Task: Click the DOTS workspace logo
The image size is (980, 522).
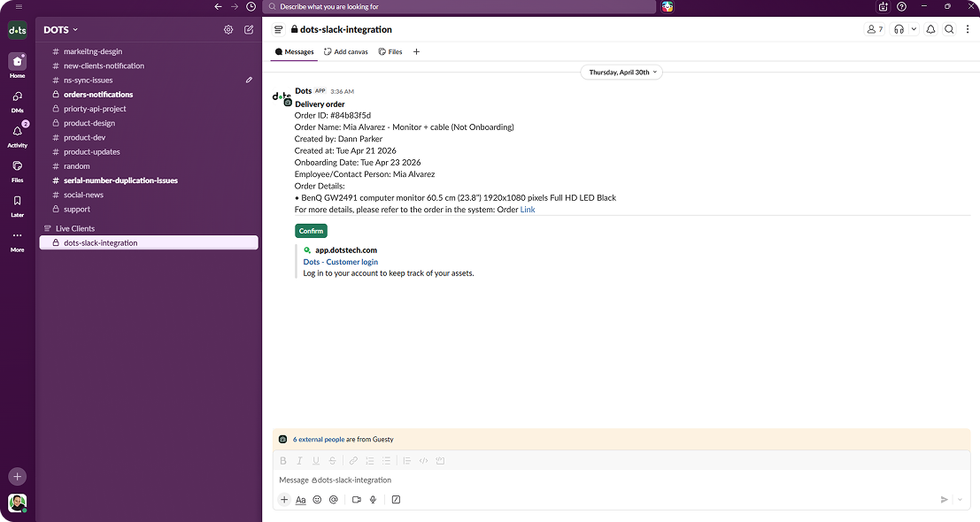Action: [17, 30]
